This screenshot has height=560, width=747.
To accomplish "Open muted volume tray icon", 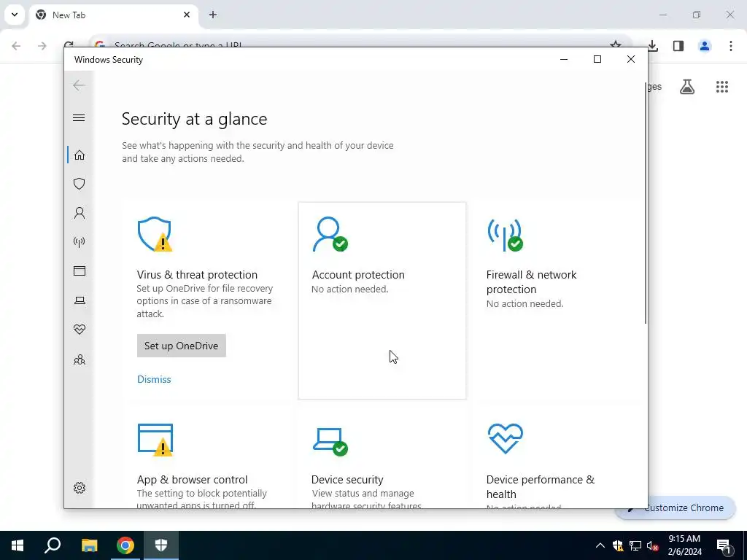I will click(x=653, y=545).
